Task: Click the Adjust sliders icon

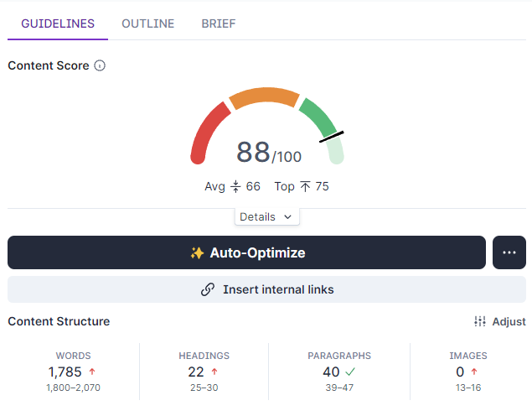Action: (480, 321)
